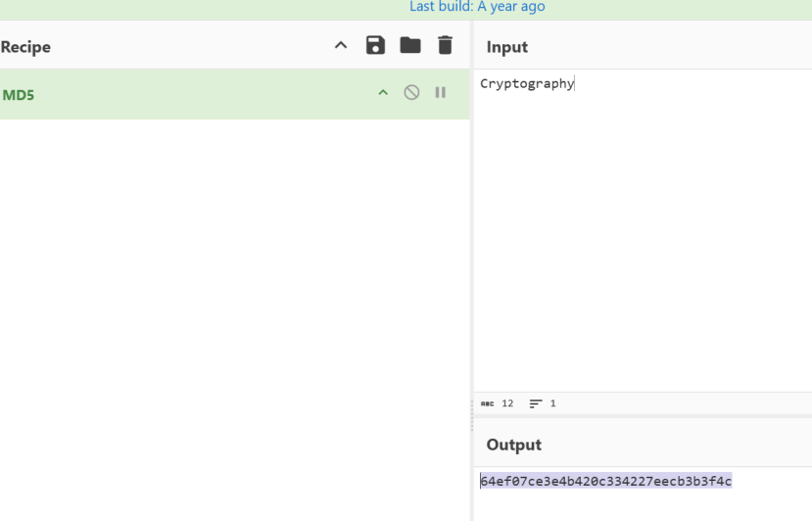Toggle breakpoint on the MD5 operation

pyautogui.click(x=441, y=92)
